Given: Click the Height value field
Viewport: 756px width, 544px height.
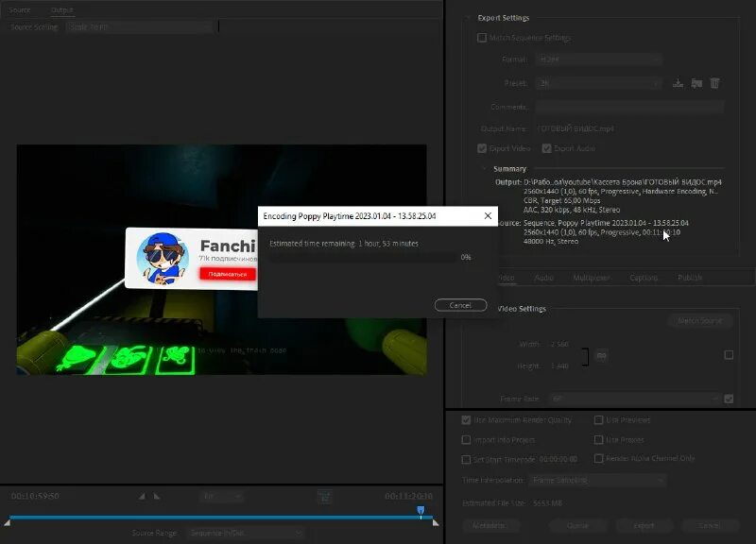Looking at the screenshot, I should coord(559,366).
